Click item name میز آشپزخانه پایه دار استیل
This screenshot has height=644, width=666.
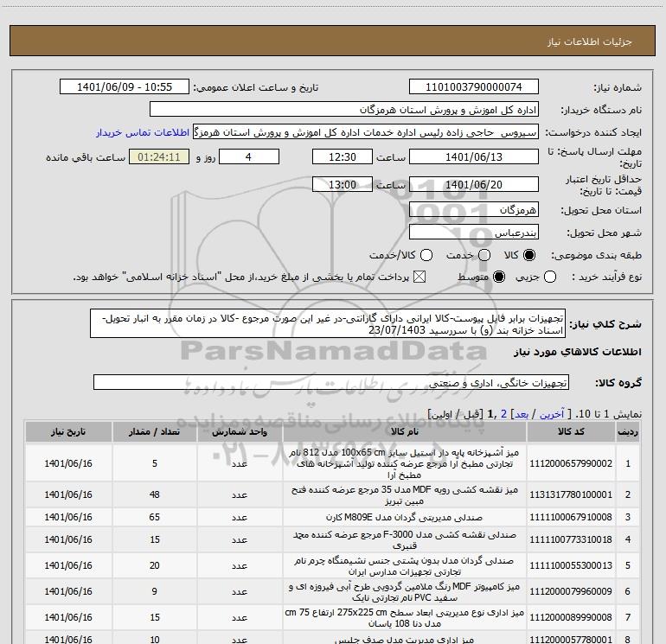tap(405, 463)
